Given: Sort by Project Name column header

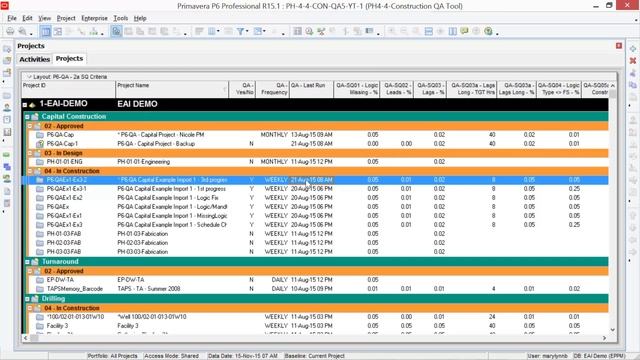Looking at the screenshot, I should 172,89.
